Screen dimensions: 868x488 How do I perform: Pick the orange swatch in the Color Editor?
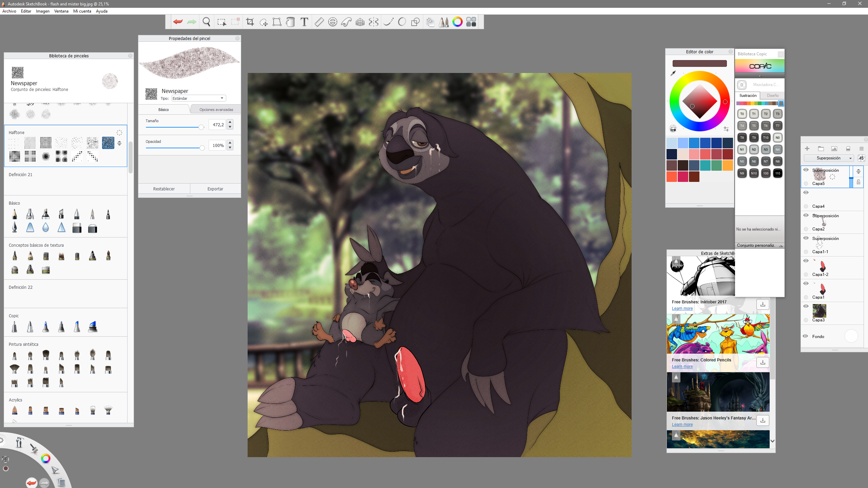(x=727, y=166)
